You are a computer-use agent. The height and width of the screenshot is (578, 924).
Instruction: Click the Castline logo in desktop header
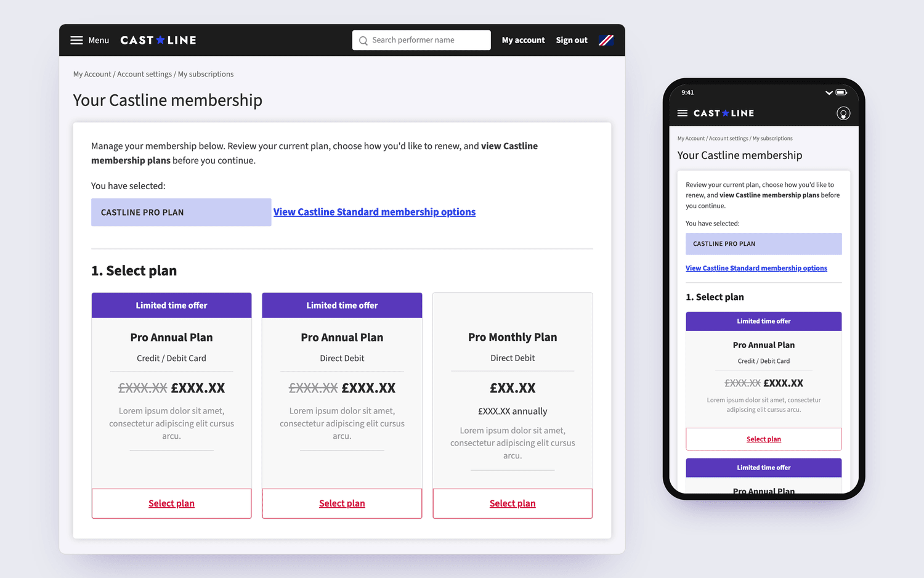point(158,40)
